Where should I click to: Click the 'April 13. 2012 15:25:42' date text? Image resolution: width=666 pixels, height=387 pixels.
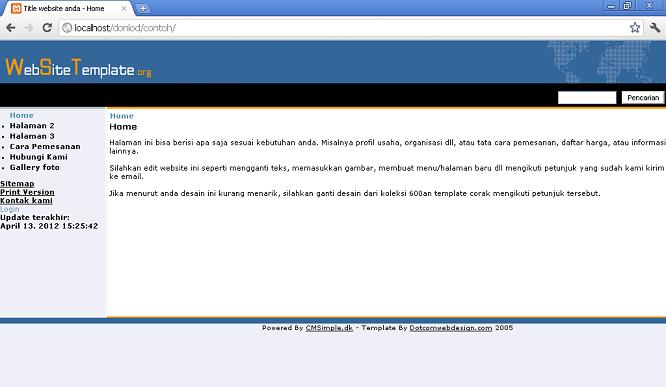point(49,226)
